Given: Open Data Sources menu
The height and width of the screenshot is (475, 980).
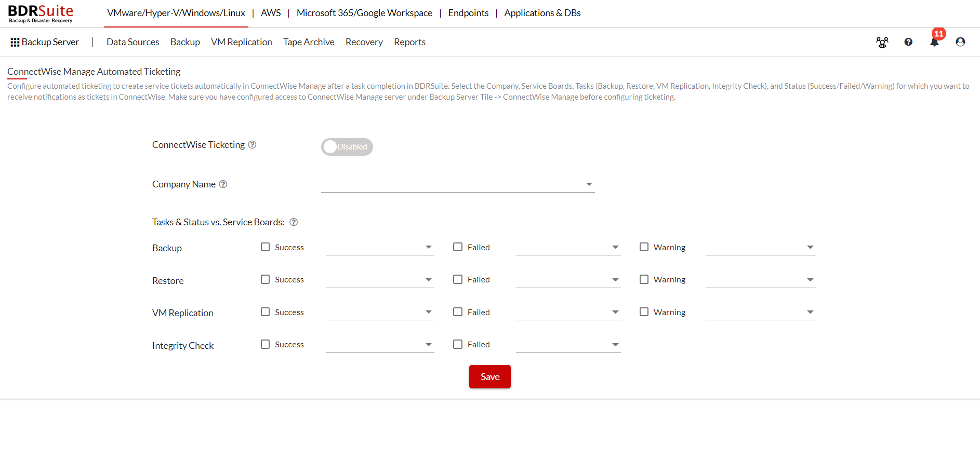Looking at the screenshot, I should click(x=133, y=42).
